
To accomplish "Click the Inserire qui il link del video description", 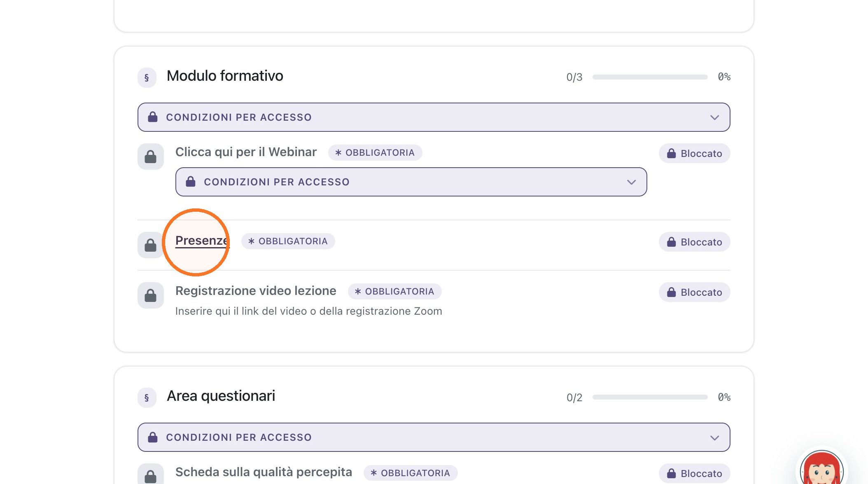I will (308, 311).
